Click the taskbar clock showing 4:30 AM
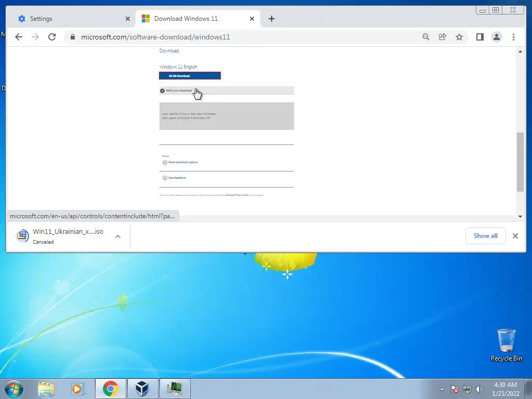 tap(506, 389)
